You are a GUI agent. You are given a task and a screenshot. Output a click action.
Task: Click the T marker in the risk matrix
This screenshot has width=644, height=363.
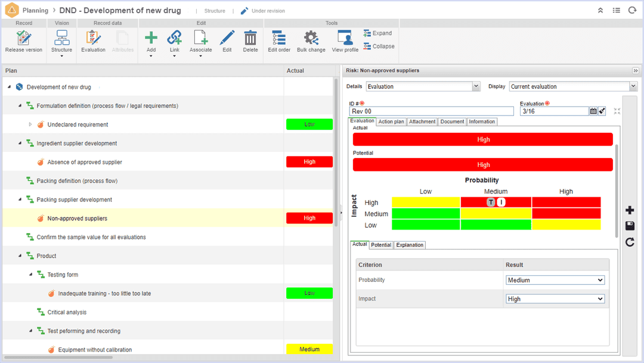coord(491,202)
